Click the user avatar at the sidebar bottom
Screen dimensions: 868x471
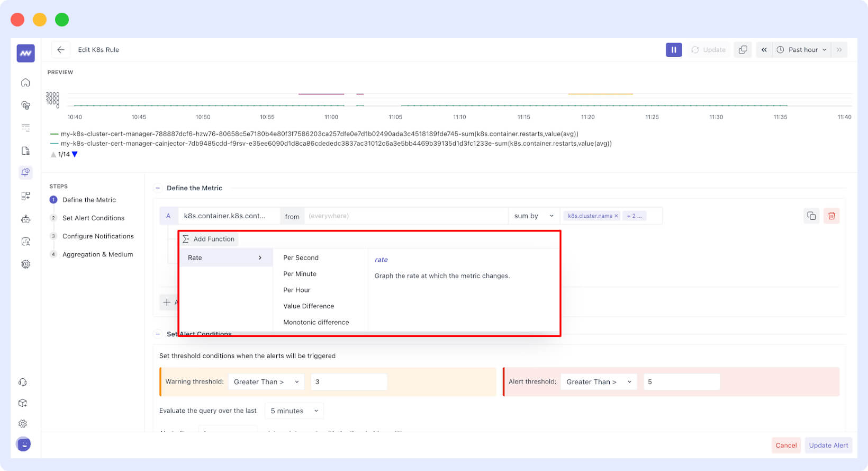(x=23, y=444)
